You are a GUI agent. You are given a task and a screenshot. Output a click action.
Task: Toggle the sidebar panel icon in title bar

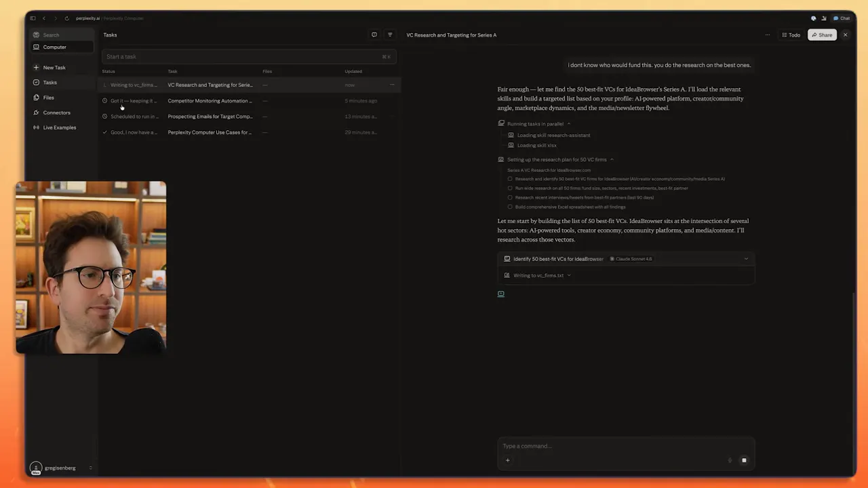[33, 18]
